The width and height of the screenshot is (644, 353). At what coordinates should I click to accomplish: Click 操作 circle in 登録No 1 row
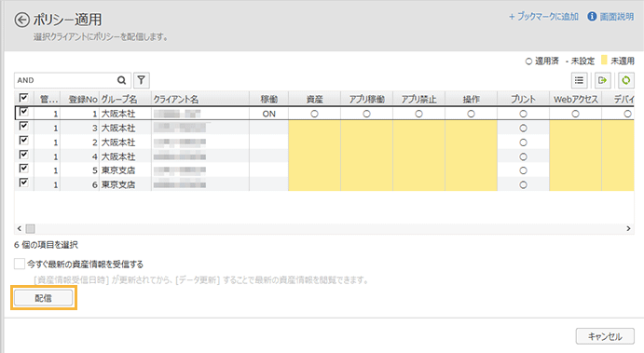coord(471,114)
